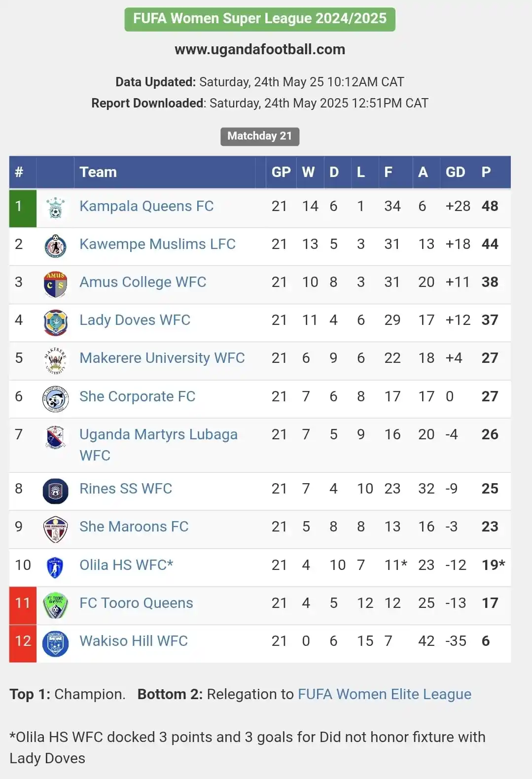
Task: Click the Kawempe Muslims LFC club logo
Action: (x=55, y=246)
